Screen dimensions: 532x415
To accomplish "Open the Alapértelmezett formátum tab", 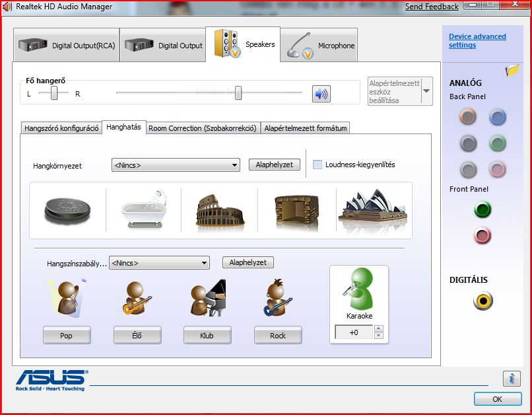I will coord(306,128).
